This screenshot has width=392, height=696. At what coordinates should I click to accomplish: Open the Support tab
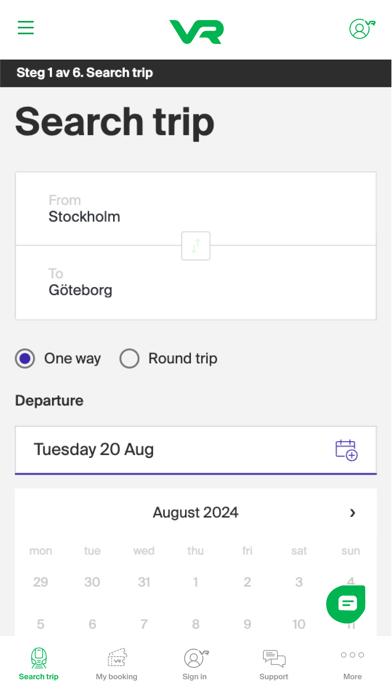tap(274, 664)
